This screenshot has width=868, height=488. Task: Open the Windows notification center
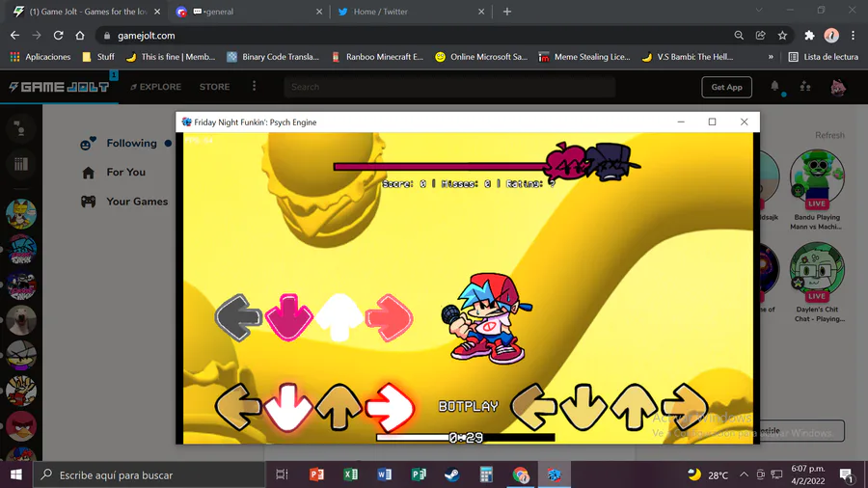click(x=846, y=474)
